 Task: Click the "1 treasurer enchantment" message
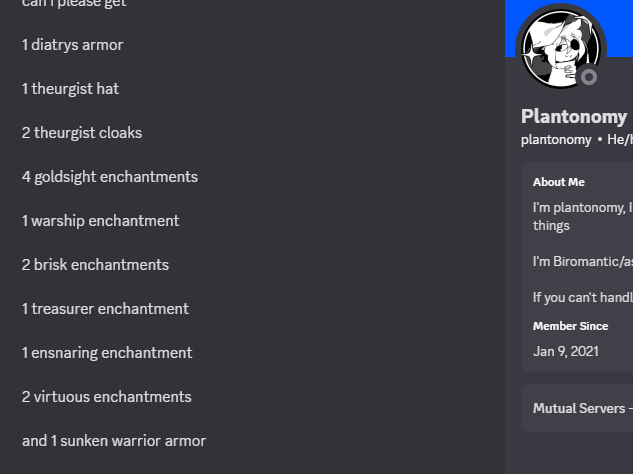point(105,309)
